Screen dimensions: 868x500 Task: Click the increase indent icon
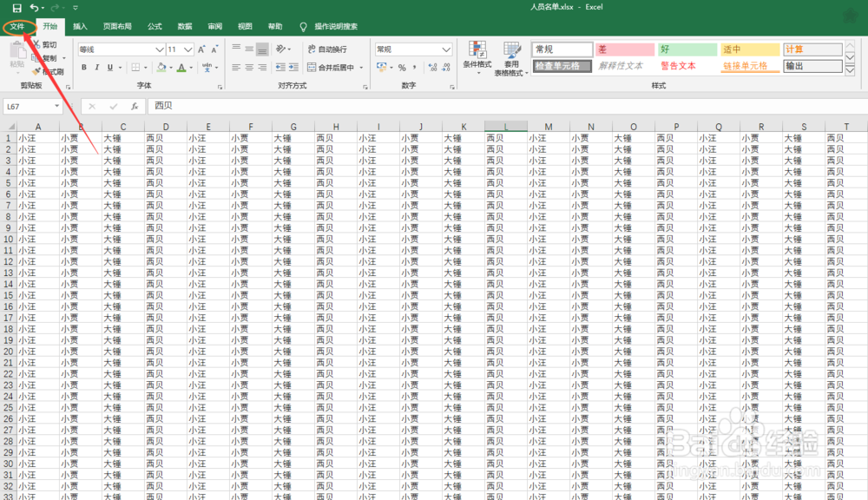[x=294, y=68]
